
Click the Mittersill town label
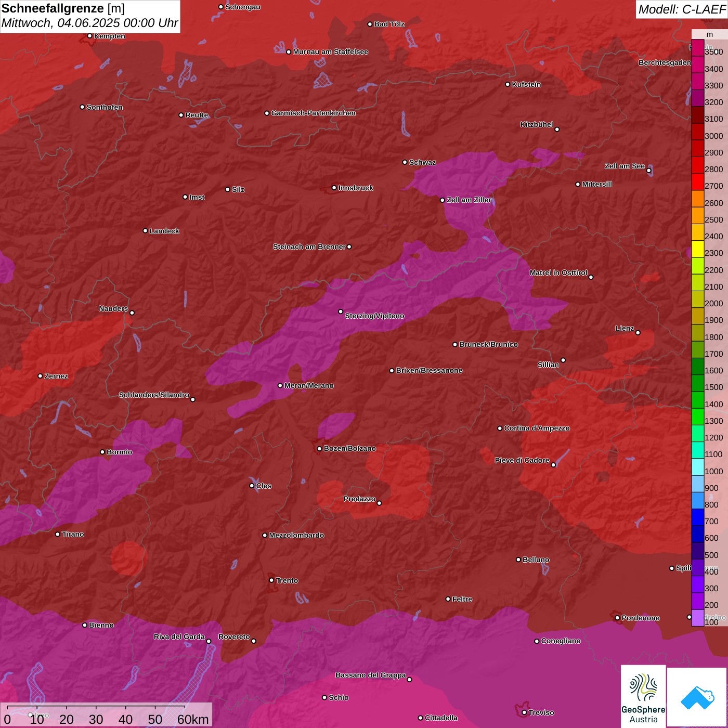coord(597,184)
